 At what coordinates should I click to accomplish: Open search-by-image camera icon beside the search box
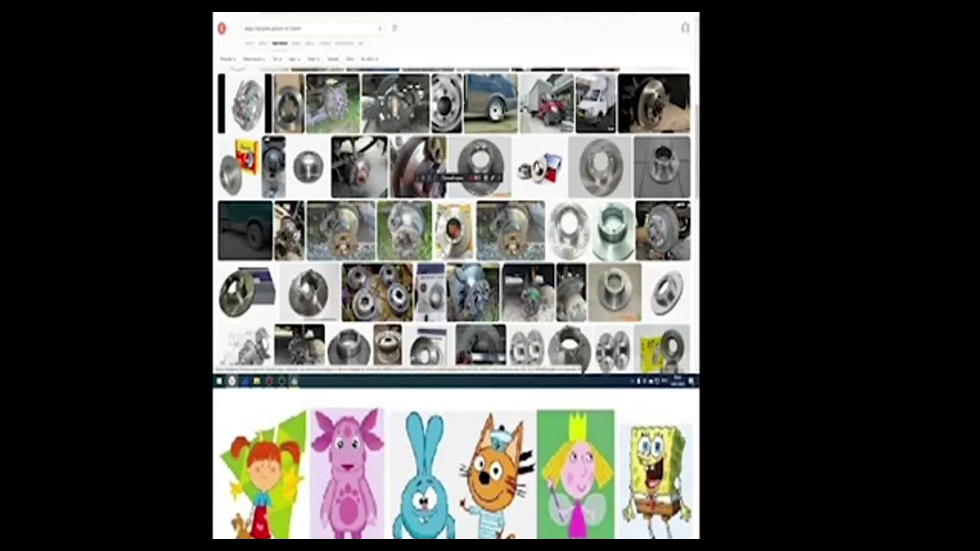[394, 28]
